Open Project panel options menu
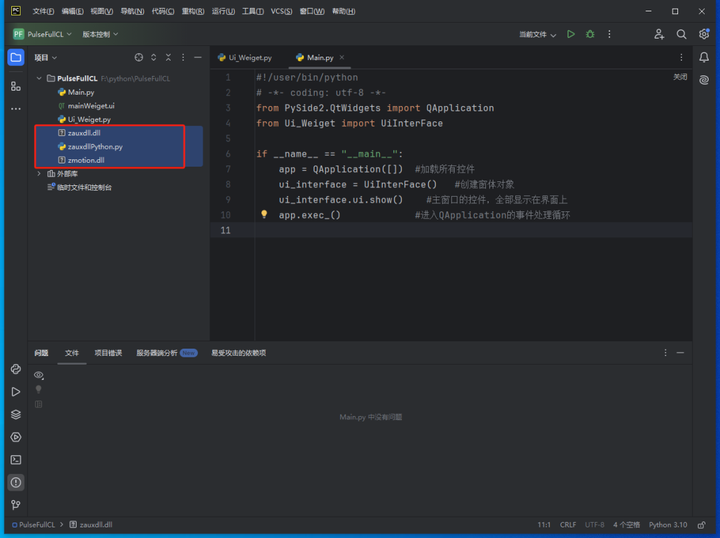Image resolution: width=720 pixels, height=538 pixels. pos(183,57)
